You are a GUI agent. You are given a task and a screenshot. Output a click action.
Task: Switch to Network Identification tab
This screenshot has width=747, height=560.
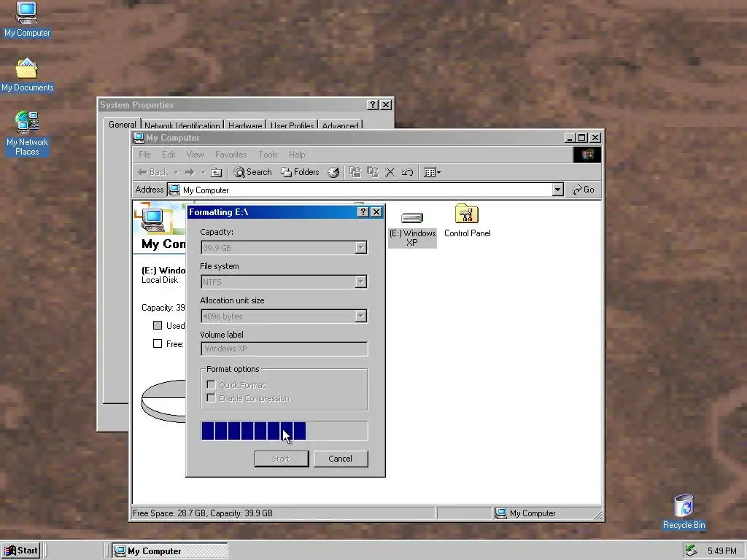pyautogui.click(x=182, y=125)
